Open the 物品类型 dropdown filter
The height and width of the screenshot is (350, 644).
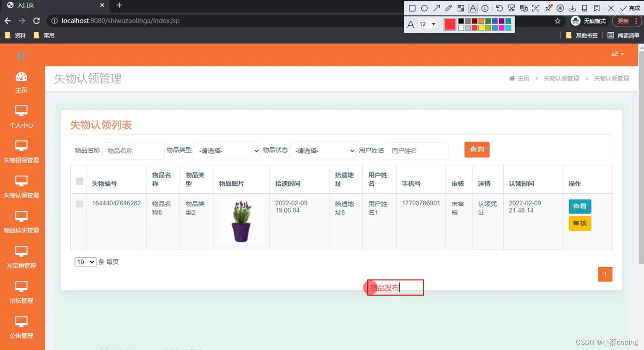point(227,150)
